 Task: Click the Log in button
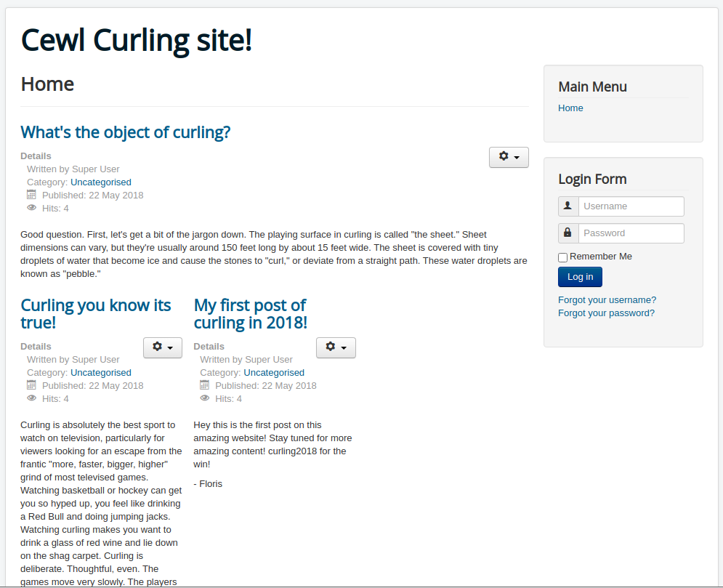580,277
